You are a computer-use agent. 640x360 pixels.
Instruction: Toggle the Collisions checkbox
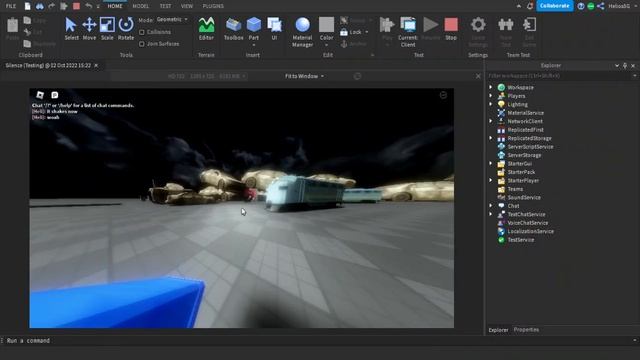coord(142,32)
